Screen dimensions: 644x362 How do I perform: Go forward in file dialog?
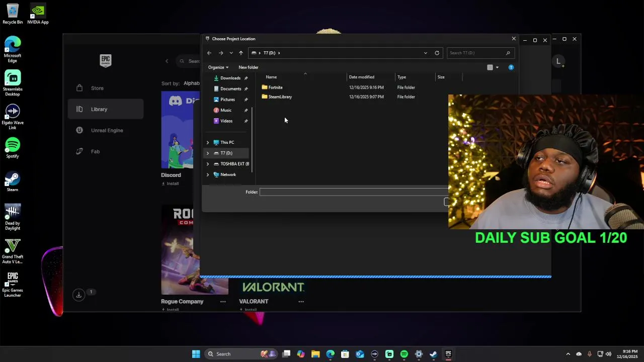[220, 53]
